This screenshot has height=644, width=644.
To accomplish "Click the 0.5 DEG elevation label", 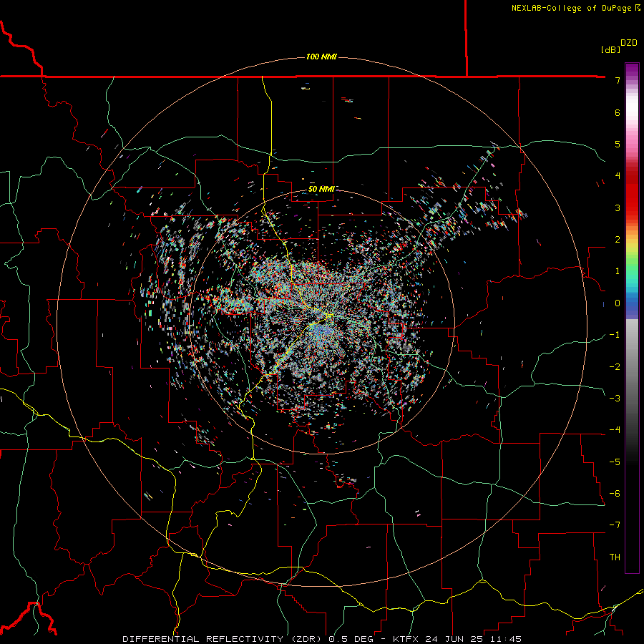I will coord(351,639).
